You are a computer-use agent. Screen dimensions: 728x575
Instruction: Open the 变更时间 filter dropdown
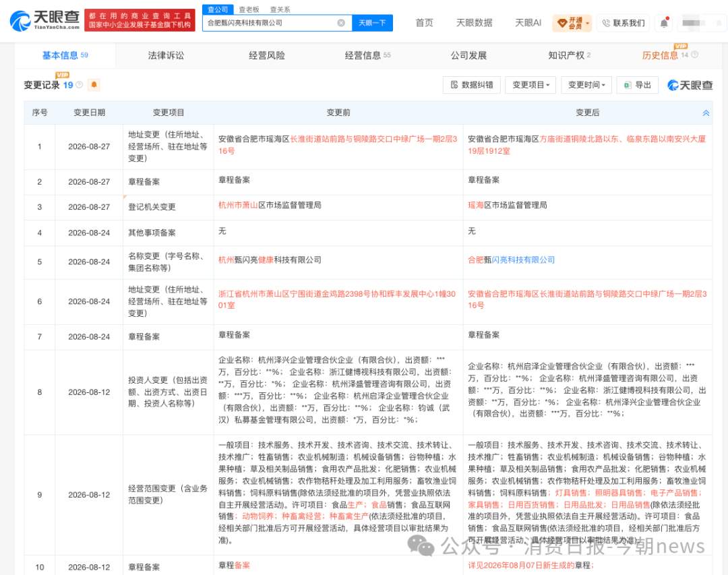(586, 85)
